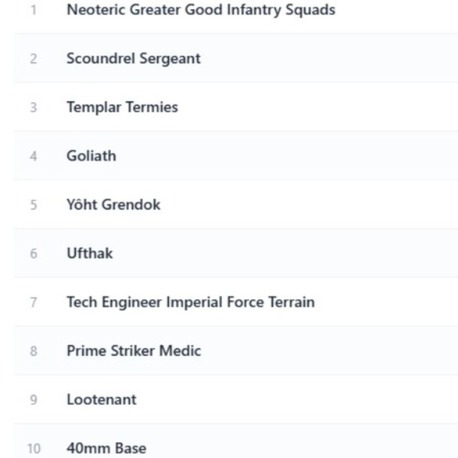Open the Ufthak list item
458x458 pixels.
tap(236, 253)
